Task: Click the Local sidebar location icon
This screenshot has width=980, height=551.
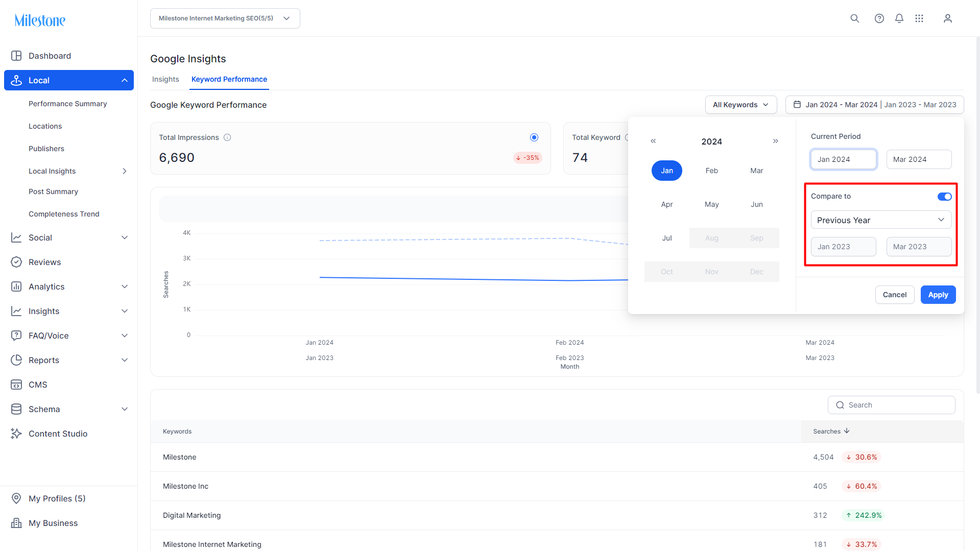Action: 16,80
